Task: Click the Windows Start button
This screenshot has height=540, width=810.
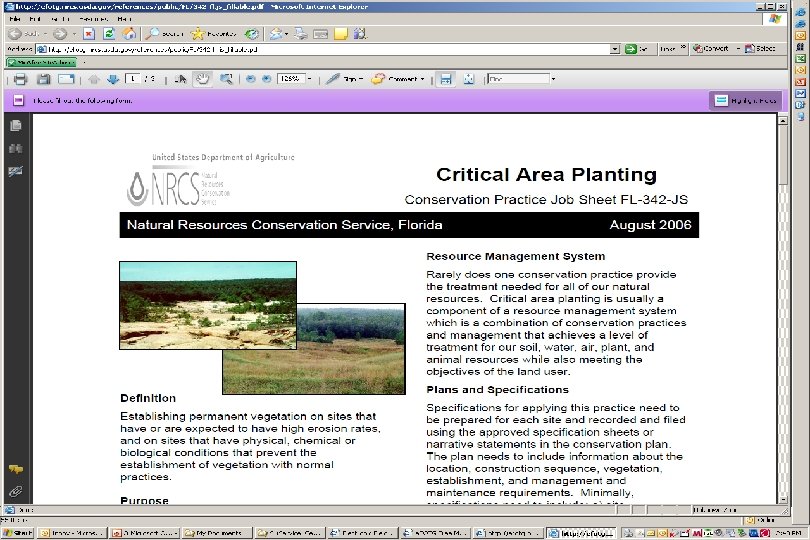Action: pos(18,533)
